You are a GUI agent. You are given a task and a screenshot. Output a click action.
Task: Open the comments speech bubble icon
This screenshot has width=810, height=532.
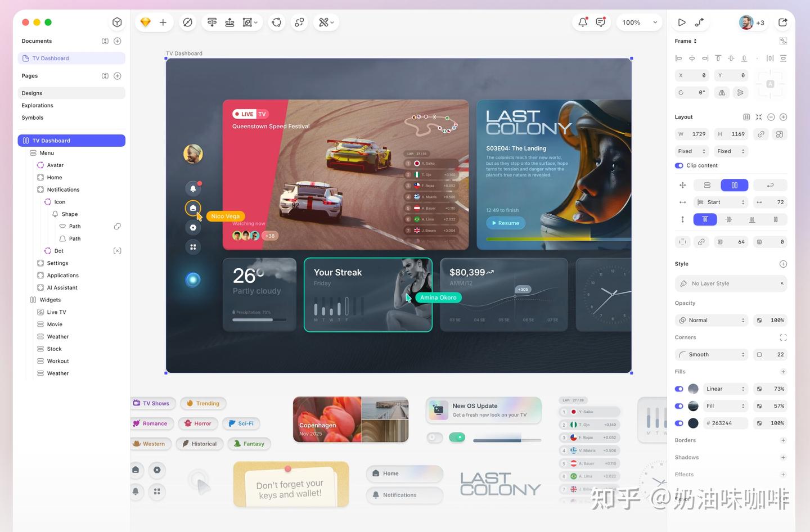click(x=601, y=22)
